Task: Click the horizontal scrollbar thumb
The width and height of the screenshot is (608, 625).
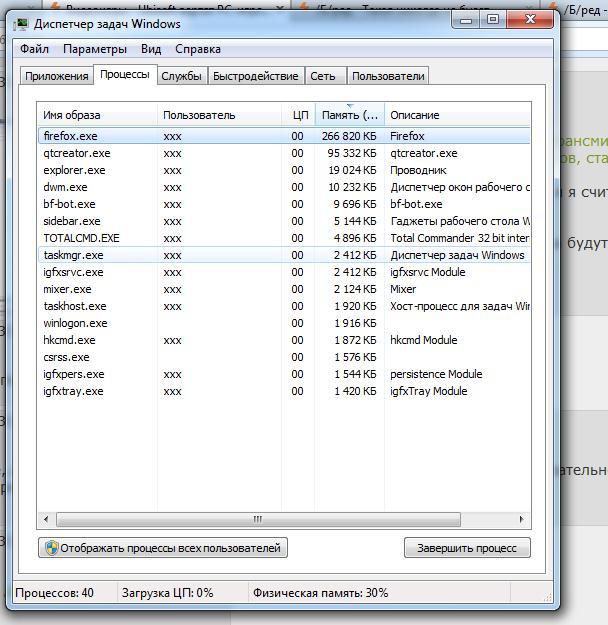Action: point(258,519)
